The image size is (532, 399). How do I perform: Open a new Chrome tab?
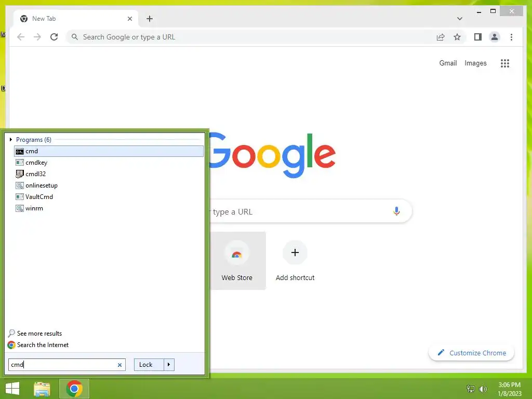coord(150,19)
